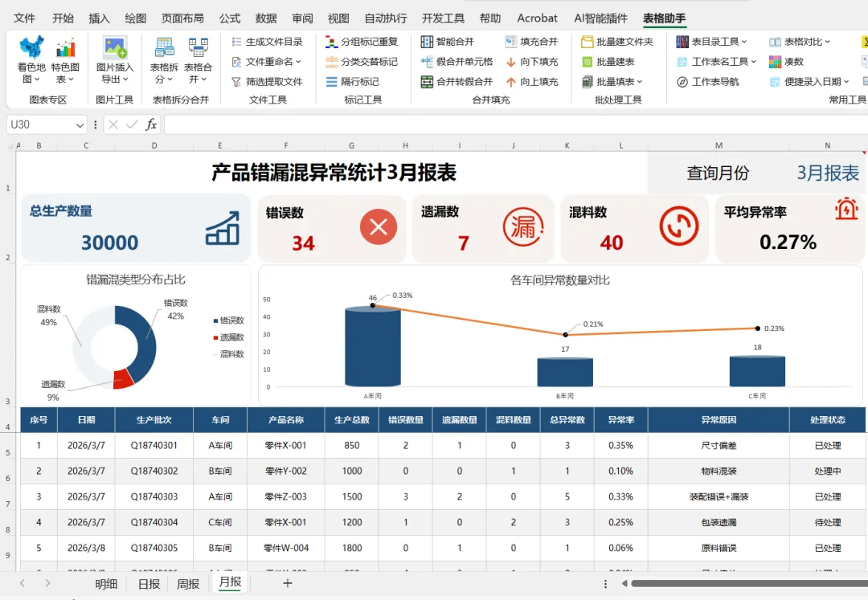
Task: Open the 表格拆分 split tool
Action: pos(165,59)
